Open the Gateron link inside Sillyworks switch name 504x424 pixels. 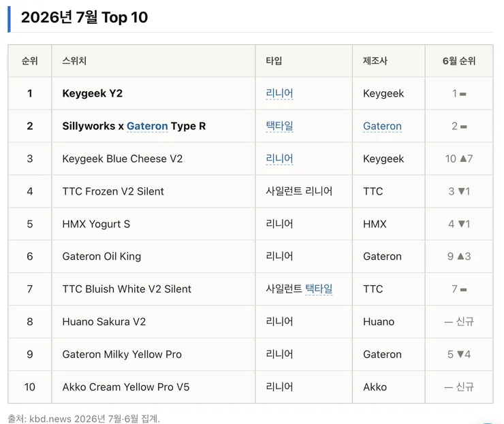point(147,126)
